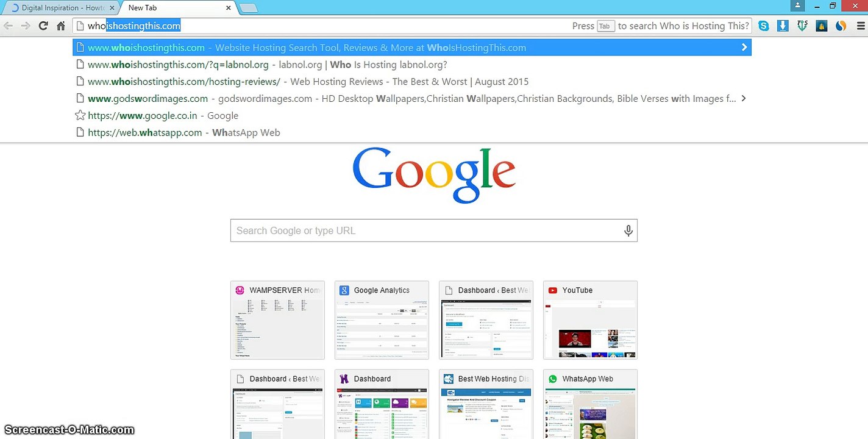Image resolution: width=868 pixels, height=439 pixels.
Task: Reload the page with the refresh icon
Action: pos(43,26)
